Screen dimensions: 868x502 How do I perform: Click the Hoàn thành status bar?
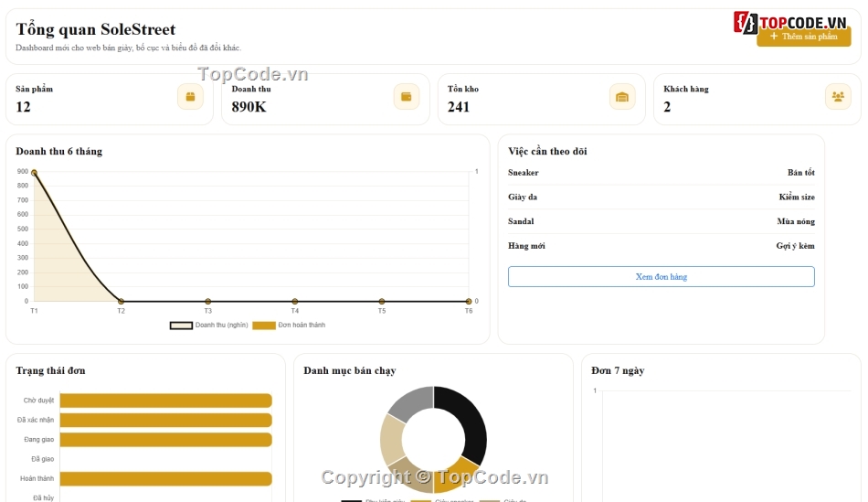coord(165,479)
